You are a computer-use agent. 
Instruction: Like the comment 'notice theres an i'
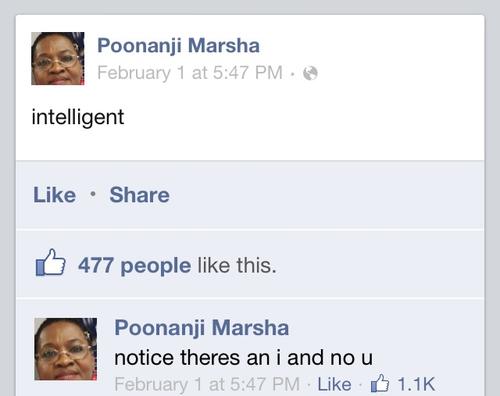(x=334, y=384)
